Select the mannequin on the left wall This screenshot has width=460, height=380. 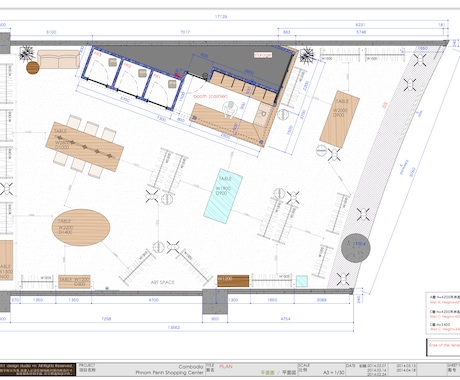coord(6,189)
